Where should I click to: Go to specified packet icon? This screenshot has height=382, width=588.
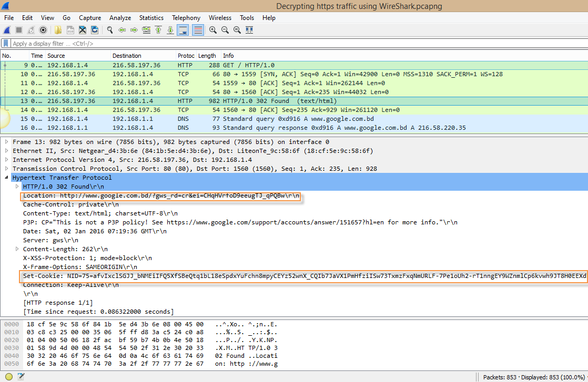(146, 30)
